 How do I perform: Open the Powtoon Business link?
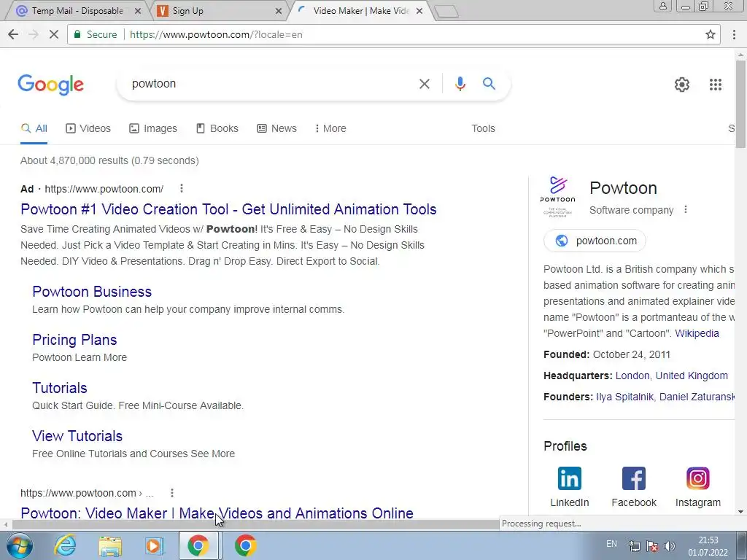[92, 292]
